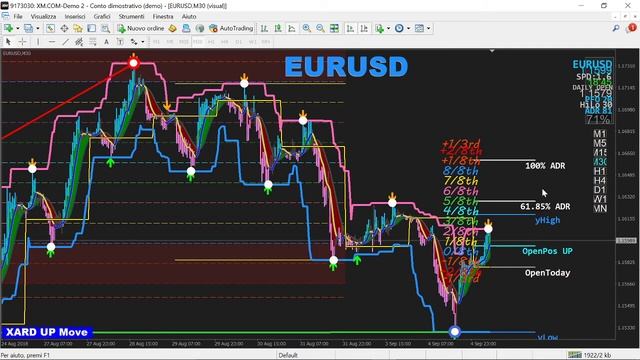
Task: Switch to H4 timeframe in toolbar
Action: [224, 42]
